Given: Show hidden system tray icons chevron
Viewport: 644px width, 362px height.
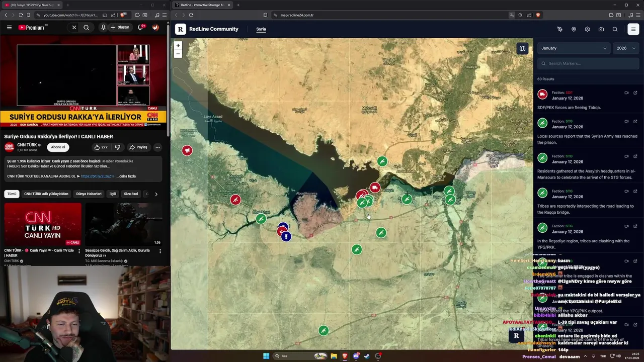Looking at the screenshot, I should pos(586,356).
